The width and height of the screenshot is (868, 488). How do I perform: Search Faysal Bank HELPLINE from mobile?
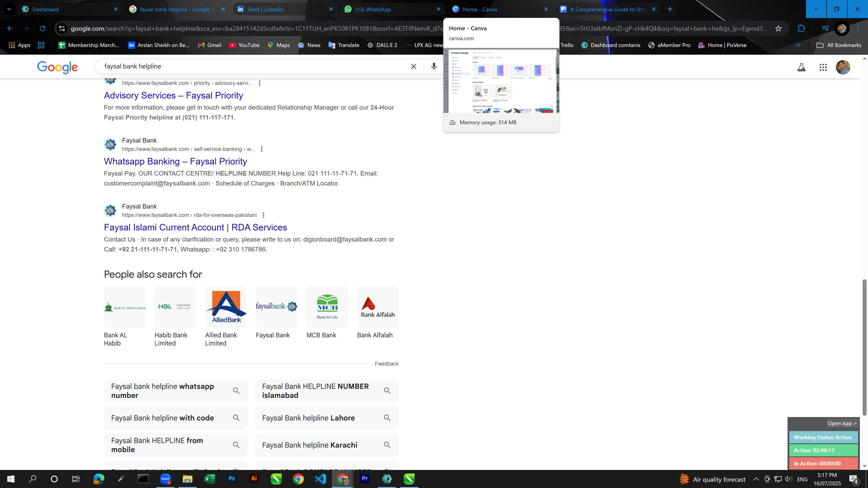[x=176, y=445]
